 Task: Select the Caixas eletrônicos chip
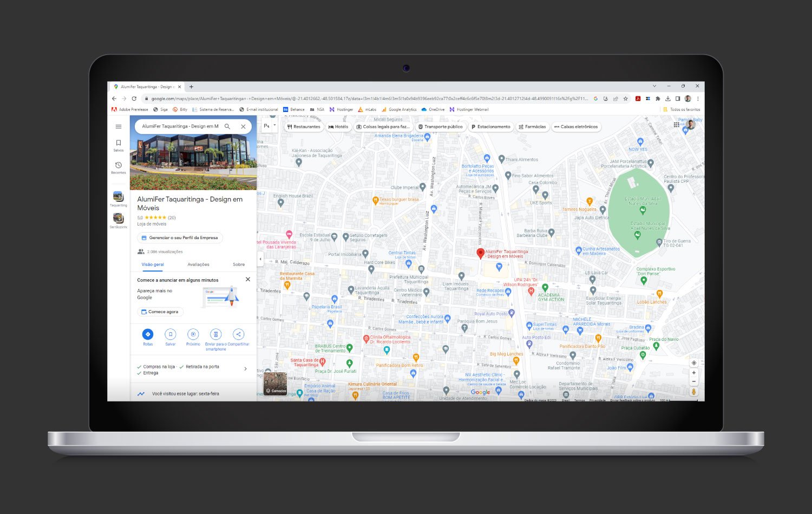pos(576,127)
